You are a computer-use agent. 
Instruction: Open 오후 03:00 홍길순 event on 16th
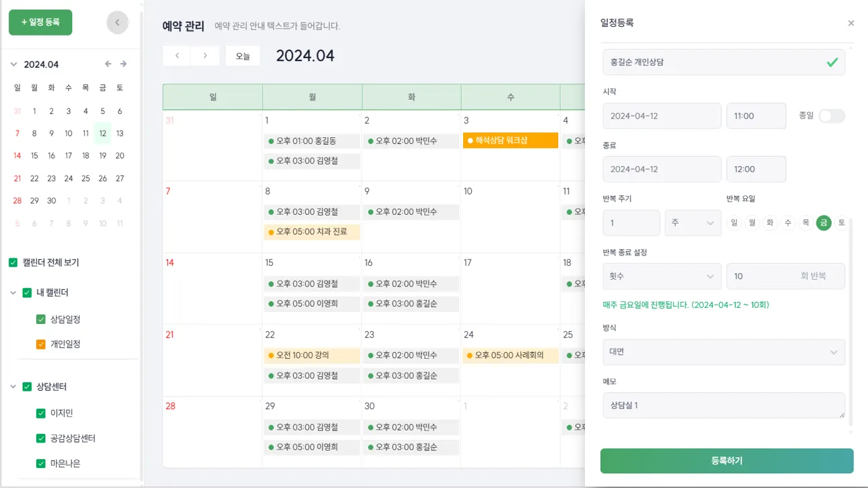(411, 304)
